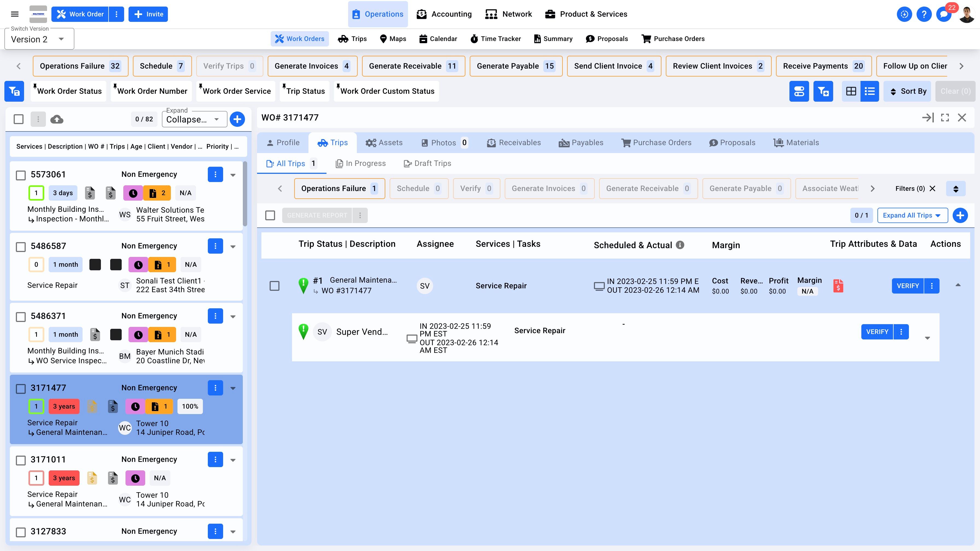Click Verify button for Super Vendor row
Image resolution: width=980 pixels, height=551 pixels.
click(x=877, y=332)
